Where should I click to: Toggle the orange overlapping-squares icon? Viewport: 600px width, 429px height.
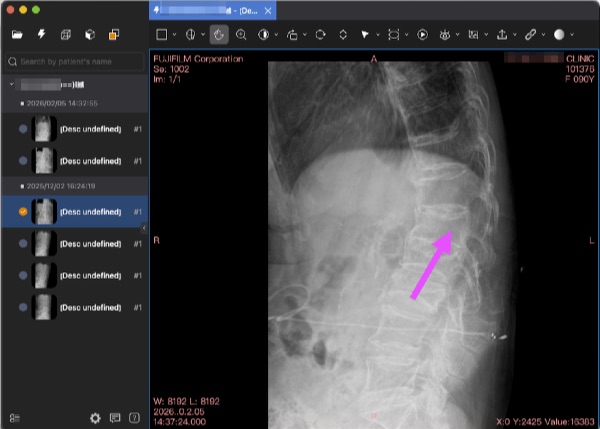(114, 34)
